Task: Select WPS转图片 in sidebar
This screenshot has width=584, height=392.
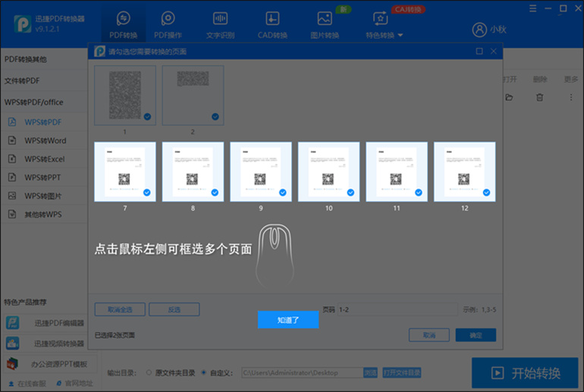Action: click(44, 196)
